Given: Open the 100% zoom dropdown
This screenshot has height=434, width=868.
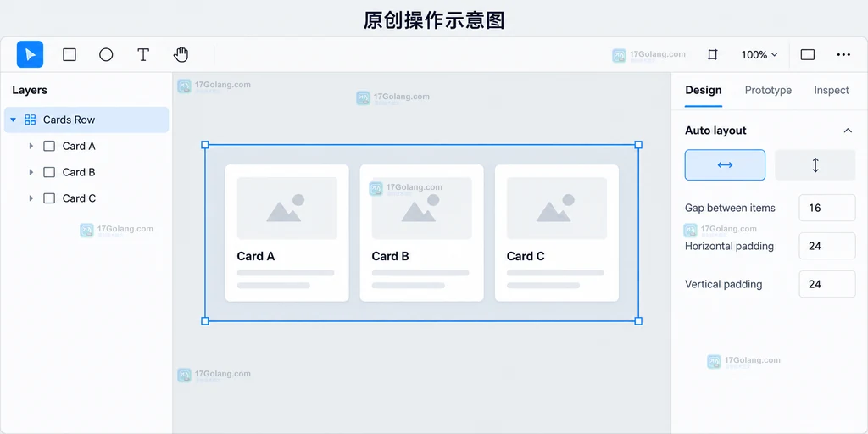Looking at the screenshot, I should click(759, 54).
